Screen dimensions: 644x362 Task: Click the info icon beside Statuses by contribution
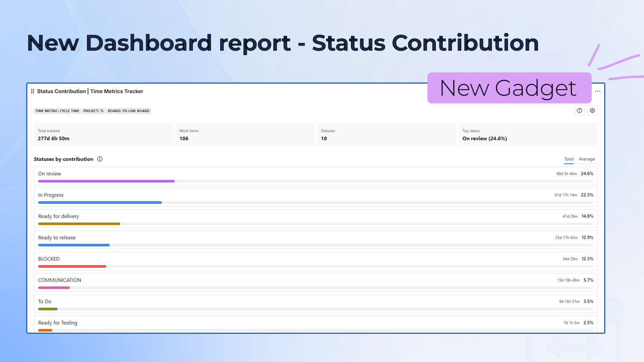click(100, 159)
